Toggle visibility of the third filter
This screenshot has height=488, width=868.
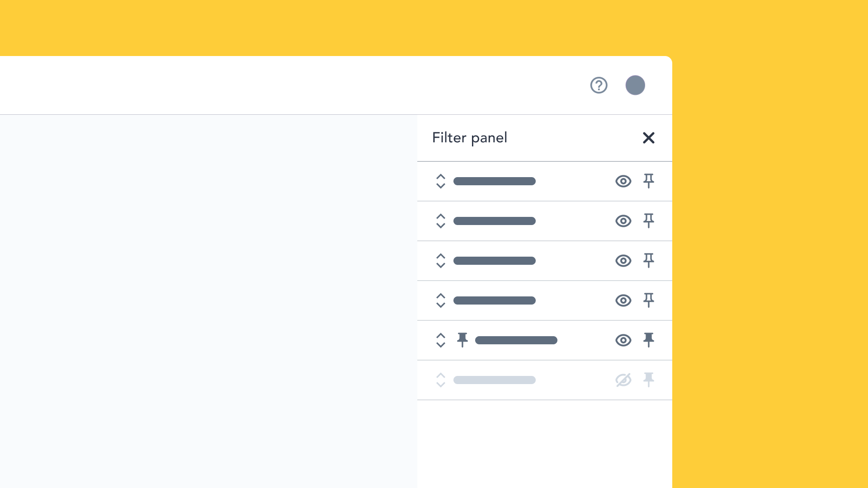pyautogui.click(x=623, y=261)
